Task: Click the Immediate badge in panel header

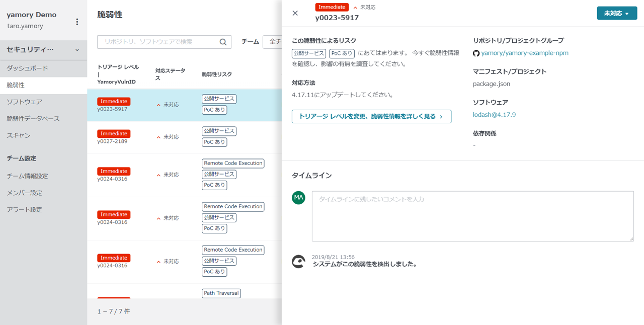Action: (332, 7)
